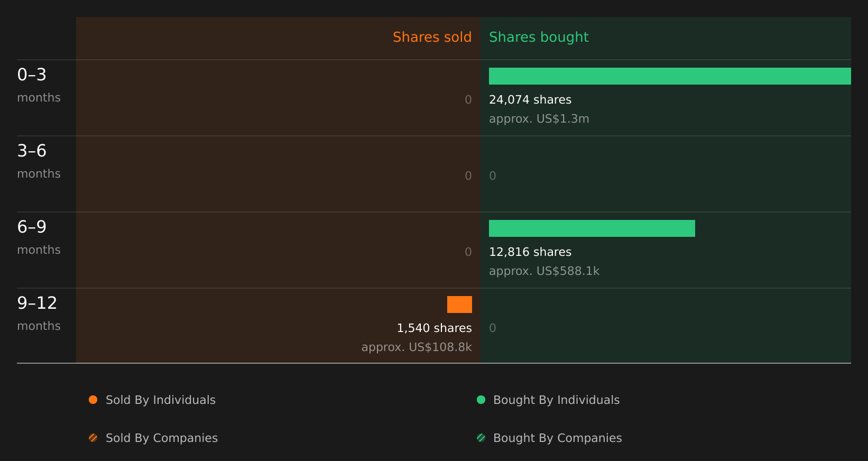Click the striped Bought By Companies legend icon
The image size is (868, 461).
[x=481, y=438]
